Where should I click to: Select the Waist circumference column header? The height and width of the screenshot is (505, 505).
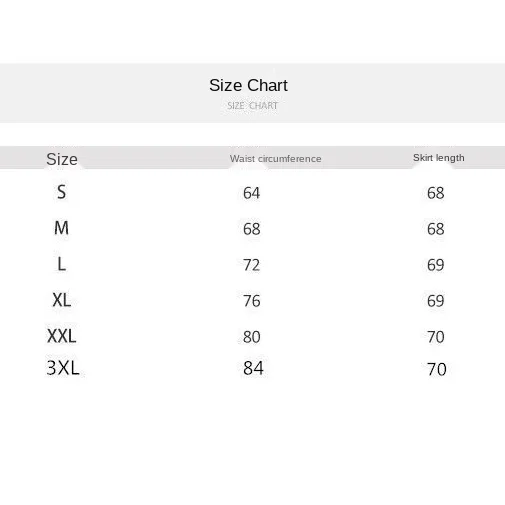click(275, 159)
